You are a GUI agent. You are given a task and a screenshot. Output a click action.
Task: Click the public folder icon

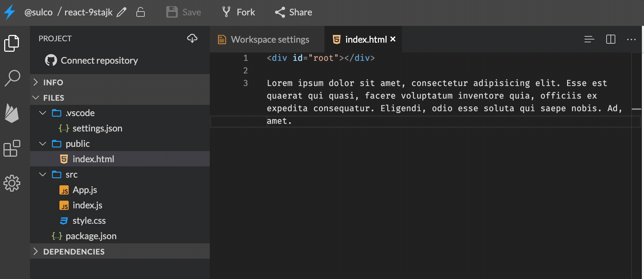pos(57,144)
